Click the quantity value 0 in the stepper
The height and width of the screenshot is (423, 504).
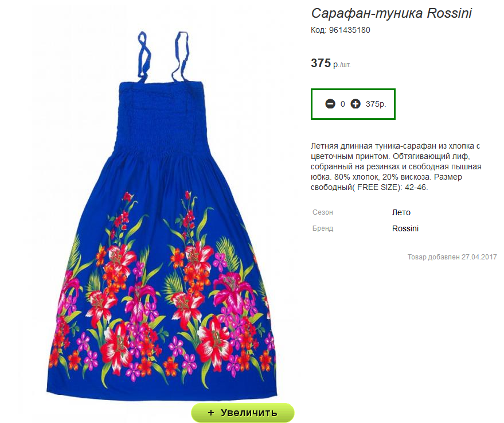(x=343, y=104)
